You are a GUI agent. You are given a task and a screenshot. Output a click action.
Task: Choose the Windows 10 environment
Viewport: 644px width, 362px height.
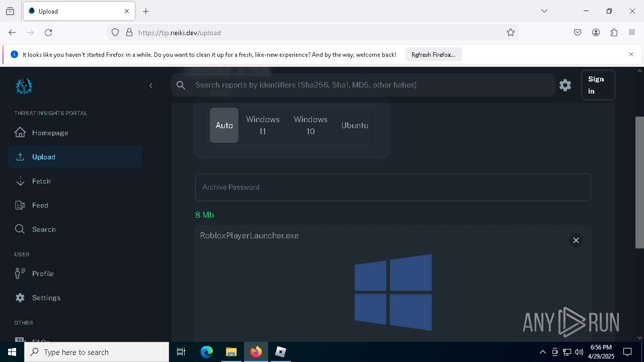click(x=310, y=125)
